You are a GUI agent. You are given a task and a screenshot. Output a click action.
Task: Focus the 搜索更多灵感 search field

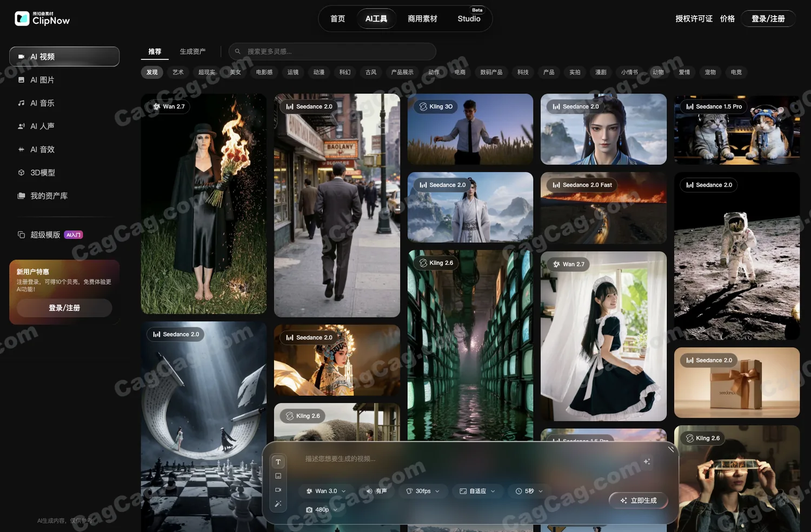tap(333, 51)
